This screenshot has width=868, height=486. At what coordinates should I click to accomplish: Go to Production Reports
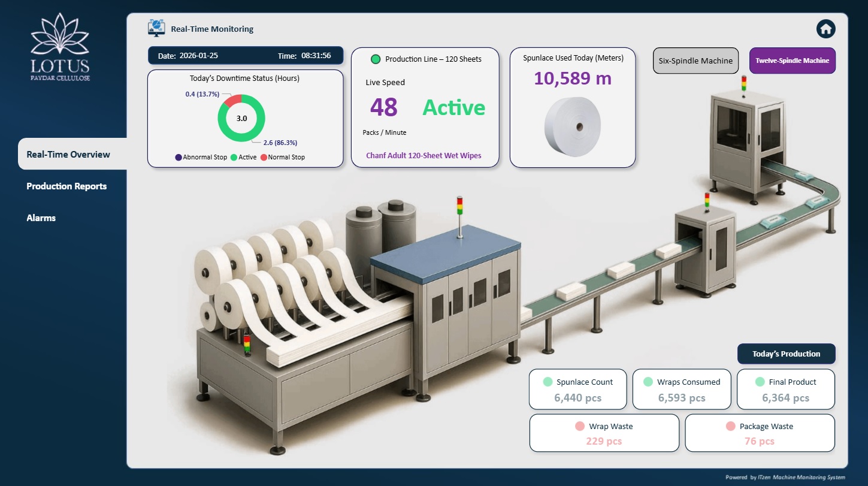click(66, 186)
